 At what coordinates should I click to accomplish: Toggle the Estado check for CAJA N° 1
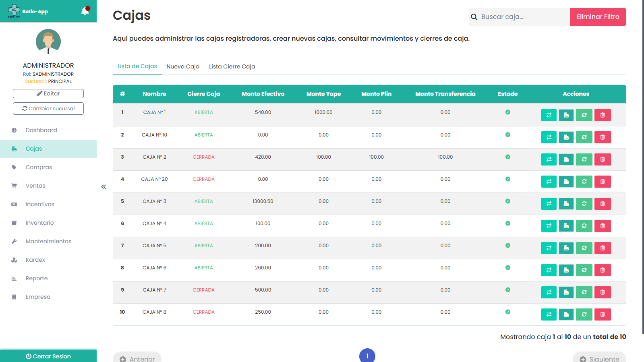(x=507, y=112)
